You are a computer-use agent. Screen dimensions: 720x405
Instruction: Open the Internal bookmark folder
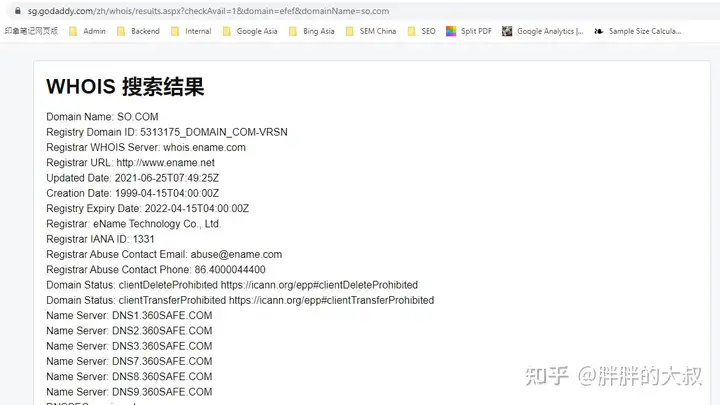(191, 31)
